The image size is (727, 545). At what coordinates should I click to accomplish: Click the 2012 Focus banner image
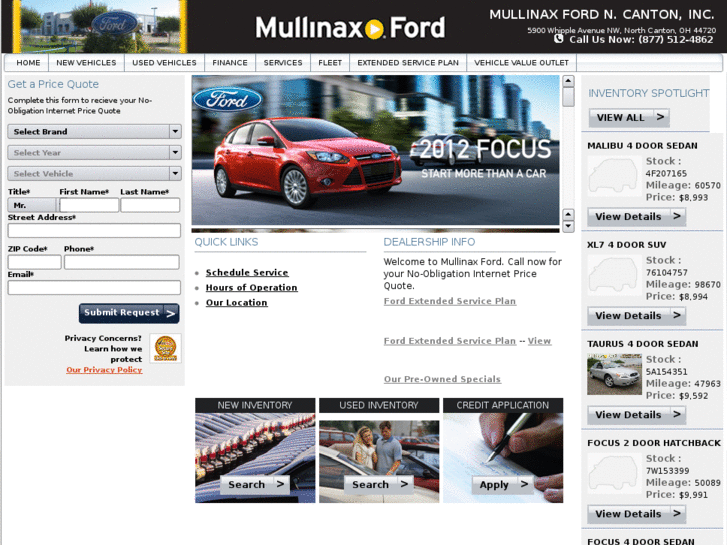pyautogui.click(x=376, y=150)
